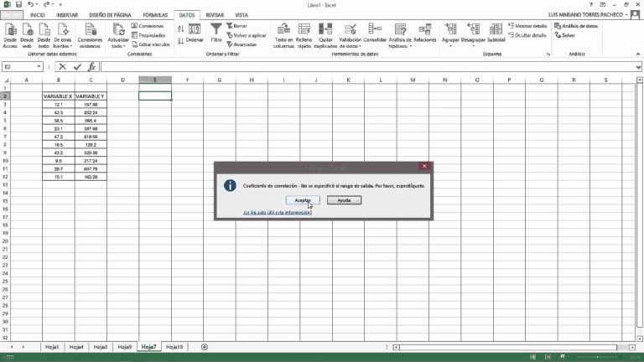Click Volver a aplicar filter

pos(247,35)
